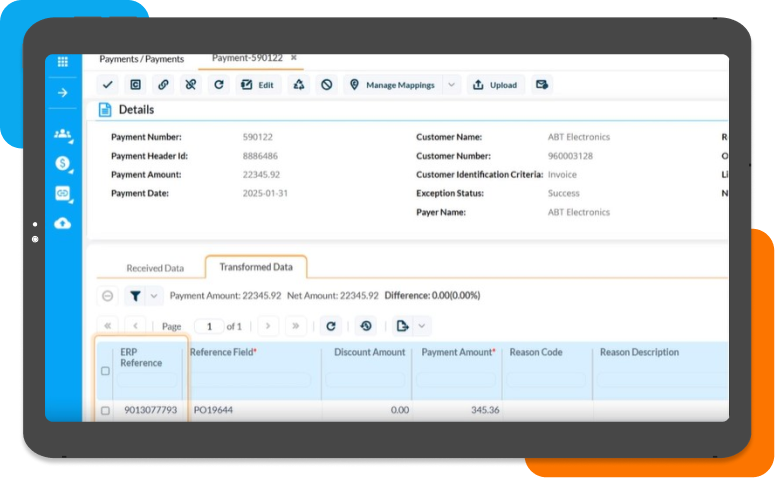The width and height of the screenshot is (775, 478).
Task: Click Customer Name value ABT Electronics
Action: pos(578,137)
